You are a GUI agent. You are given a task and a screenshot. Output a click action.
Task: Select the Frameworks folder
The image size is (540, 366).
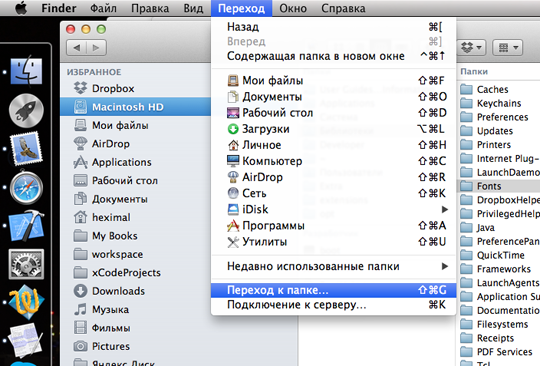pyautogui.click(x=499, y=269)
